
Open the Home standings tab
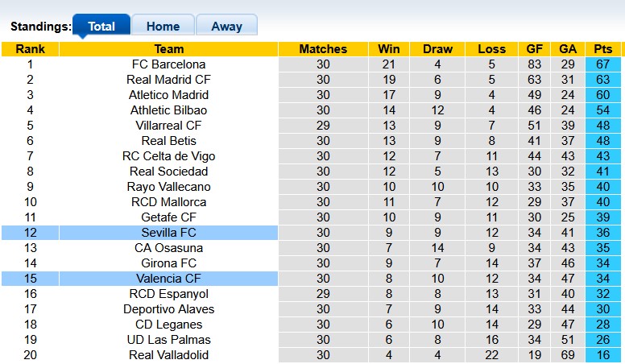point(163,26)
